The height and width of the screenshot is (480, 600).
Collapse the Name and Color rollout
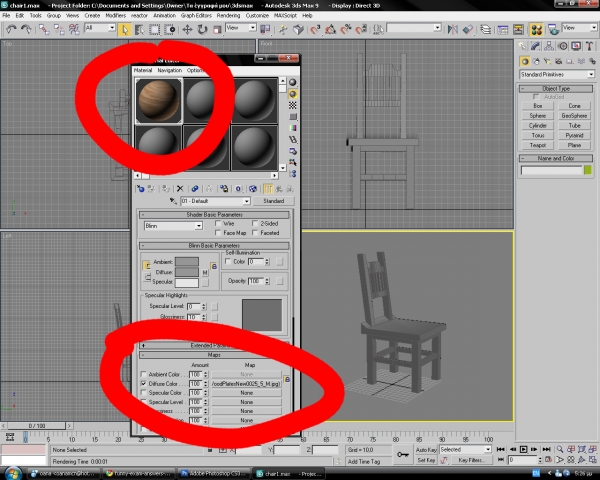coord(556,158)
